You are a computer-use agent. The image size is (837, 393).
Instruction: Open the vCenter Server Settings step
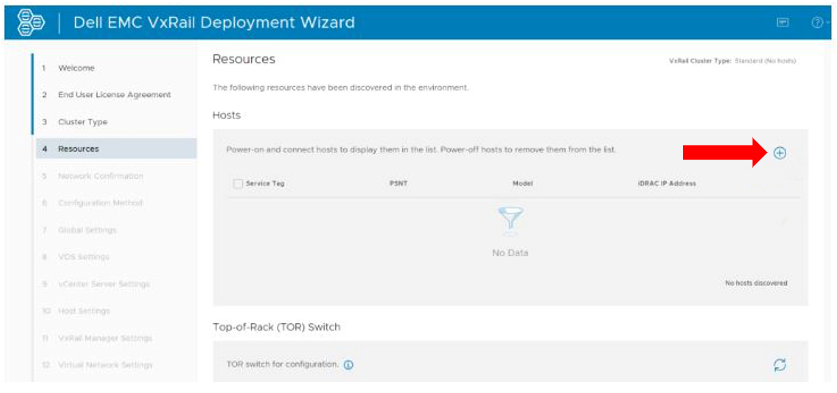pyautogui.click(x=104, y=284)
